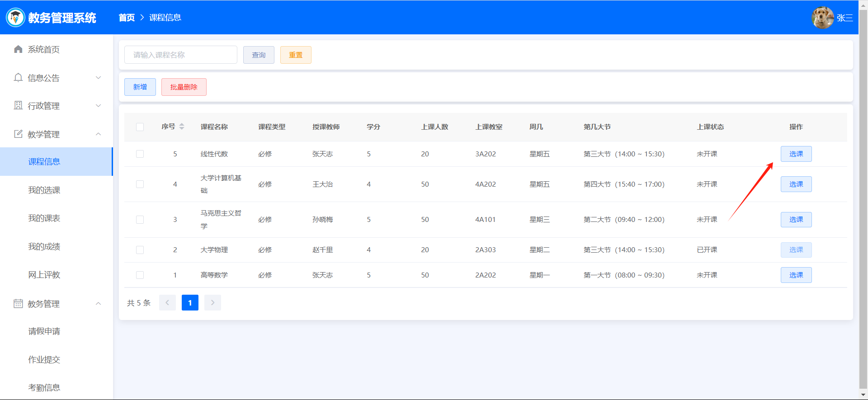Open the user avatar picture
This screenshot has height=400, width=868.
click(823, 18)
